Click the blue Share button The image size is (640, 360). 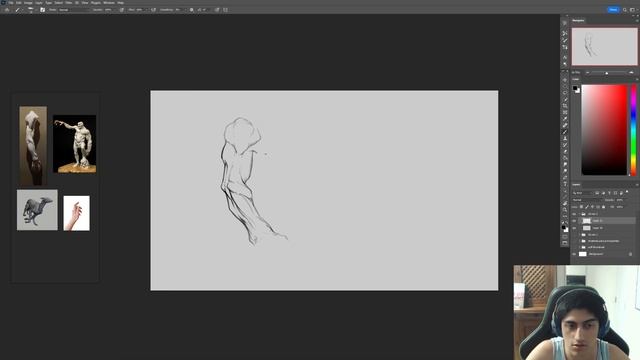click(x=613, y=10)
